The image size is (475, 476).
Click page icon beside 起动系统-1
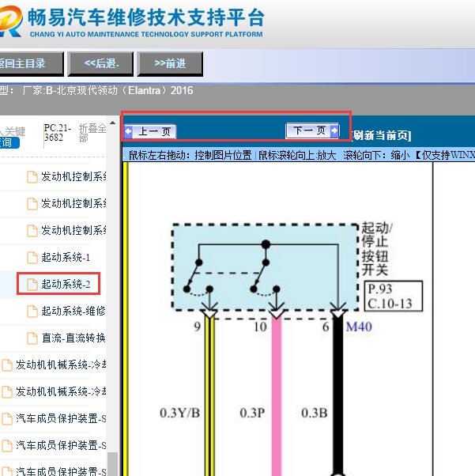pyautogui.click(x=32, y=258)
